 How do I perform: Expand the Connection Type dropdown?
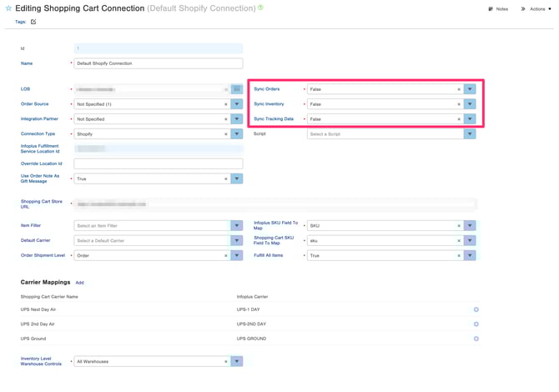point(237,134)
